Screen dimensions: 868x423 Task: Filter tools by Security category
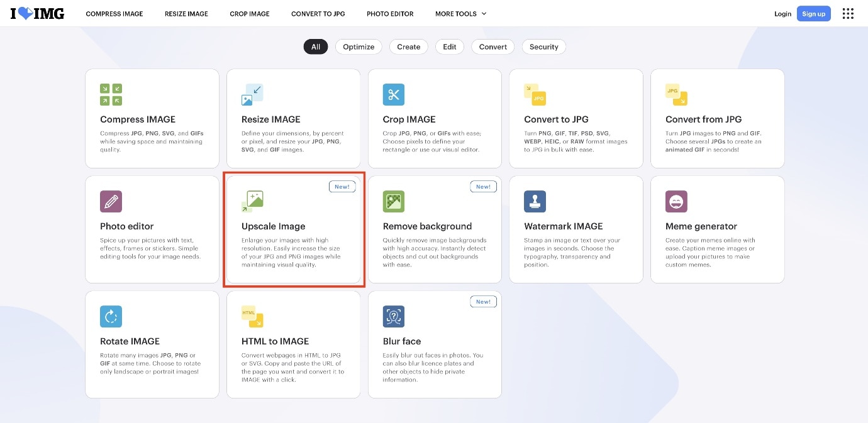point(544,47)
